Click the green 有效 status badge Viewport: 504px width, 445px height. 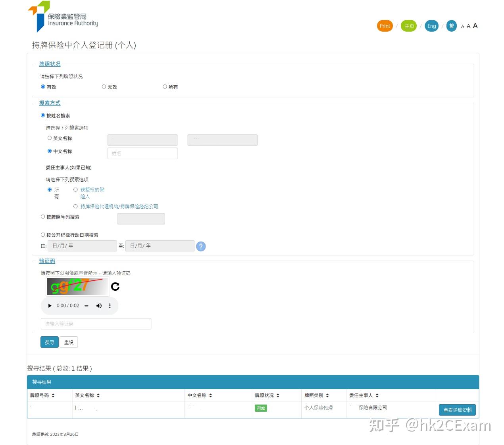[261, 408]
